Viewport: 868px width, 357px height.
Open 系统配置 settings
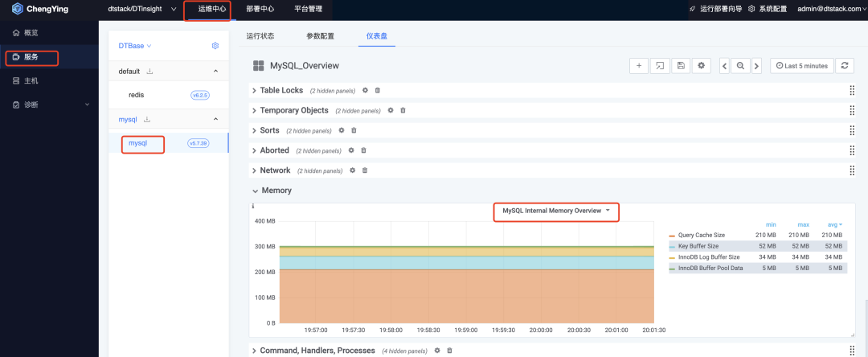pos(768,9)
